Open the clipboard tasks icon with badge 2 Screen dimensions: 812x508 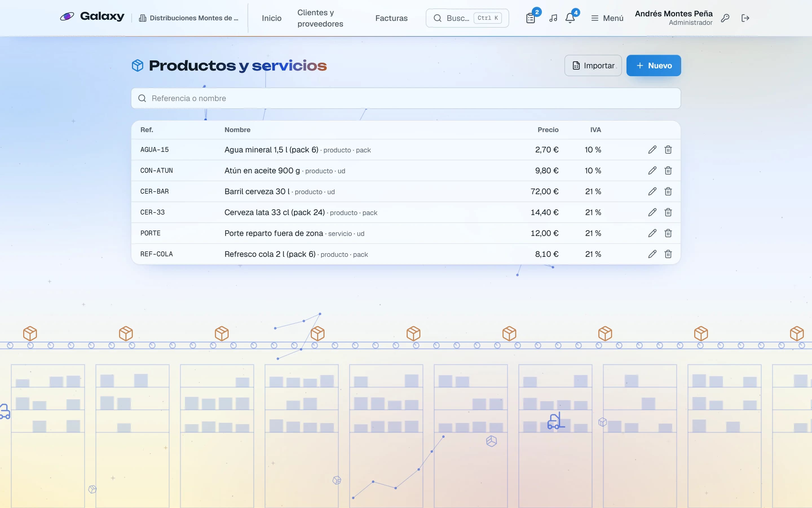click(531, 18)
